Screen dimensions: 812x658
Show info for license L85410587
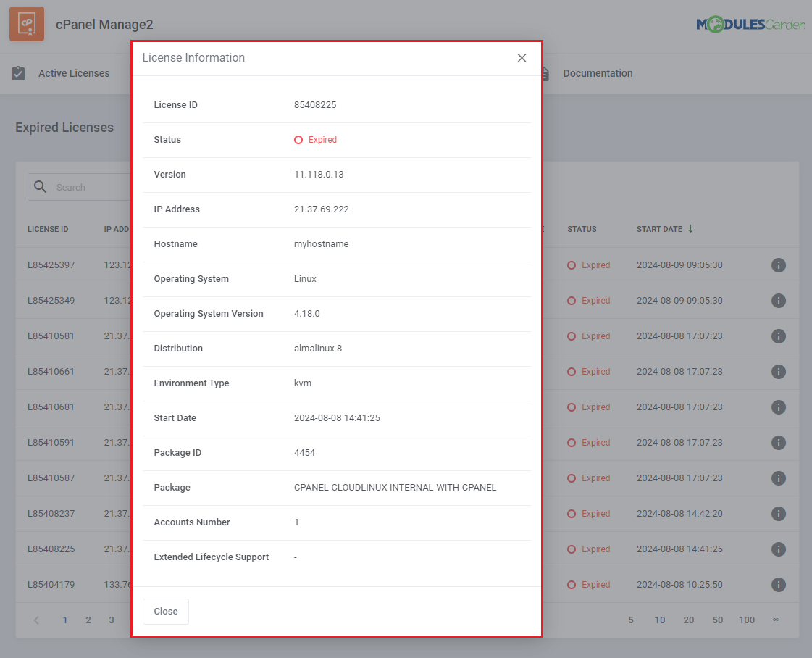[779, 478]
